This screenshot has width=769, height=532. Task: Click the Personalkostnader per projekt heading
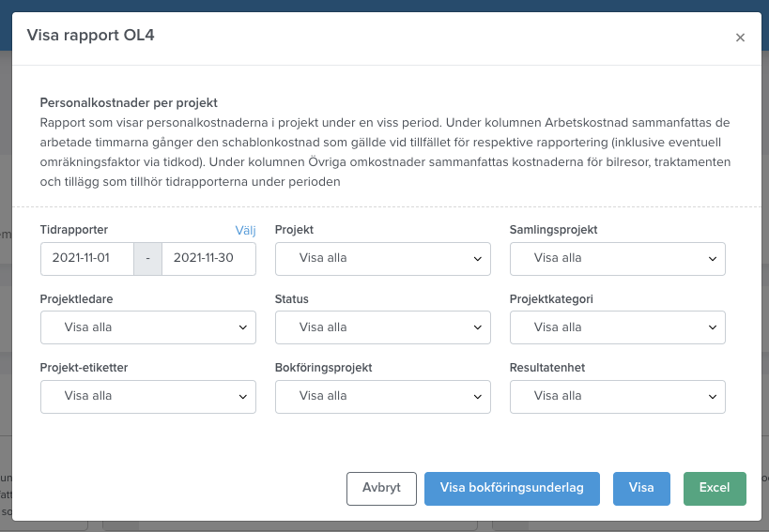click(x=129, y=103)
